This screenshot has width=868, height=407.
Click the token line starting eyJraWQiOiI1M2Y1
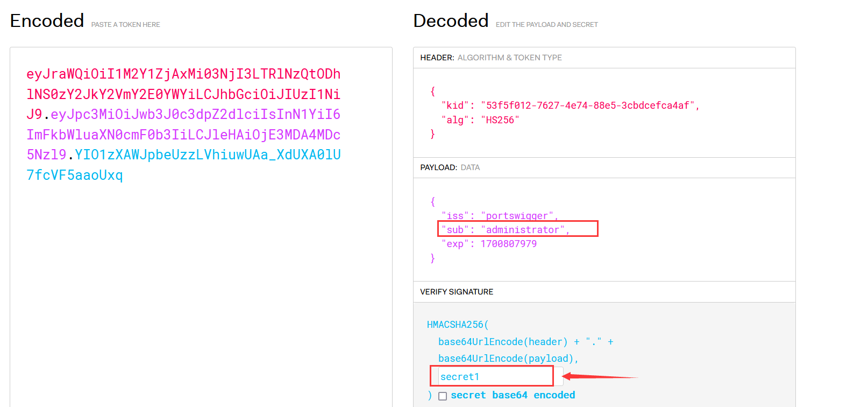click(183, 74)
